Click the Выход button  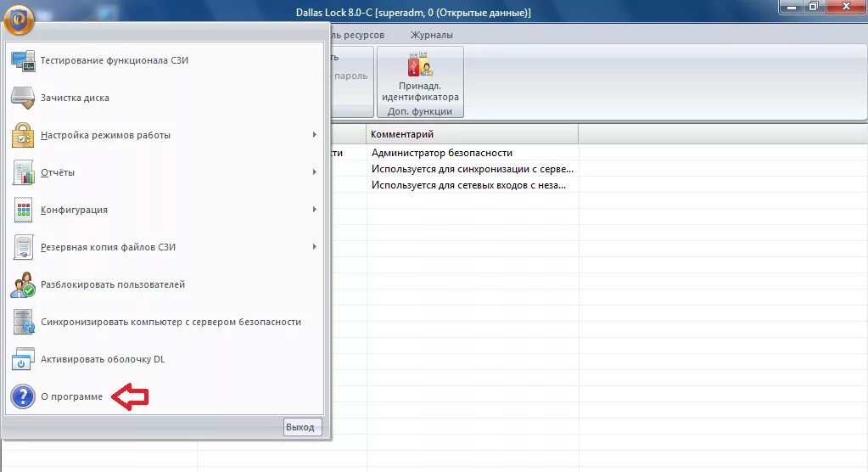click(302, 427)
